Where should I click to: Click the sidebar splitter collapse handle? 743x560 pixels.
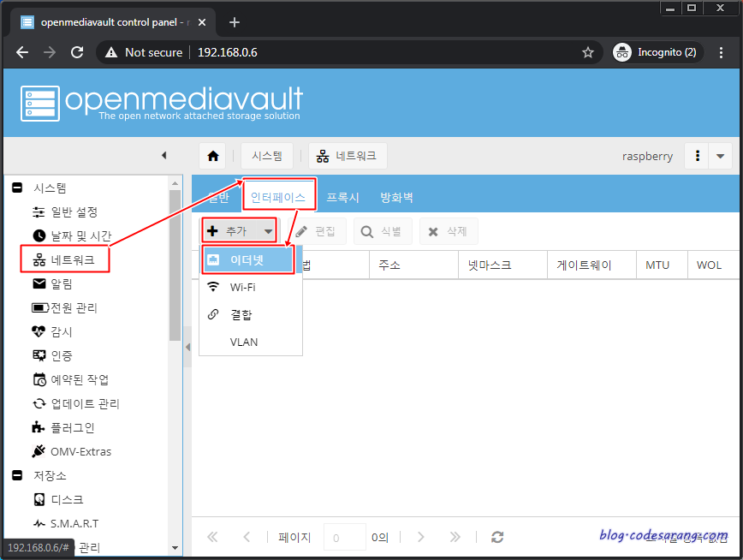(x=187, y=347)
